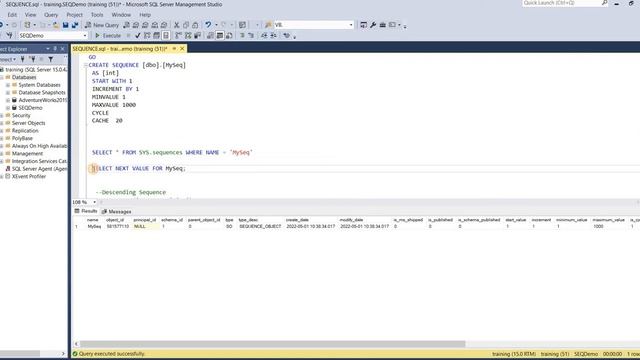Parse the query using the checkmark icon
The image size is (640, 360).
[138, 36]
